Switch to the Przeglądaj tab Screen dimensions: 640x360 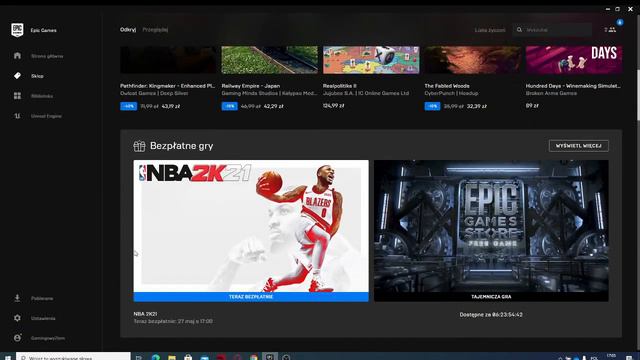pos(155,29)
